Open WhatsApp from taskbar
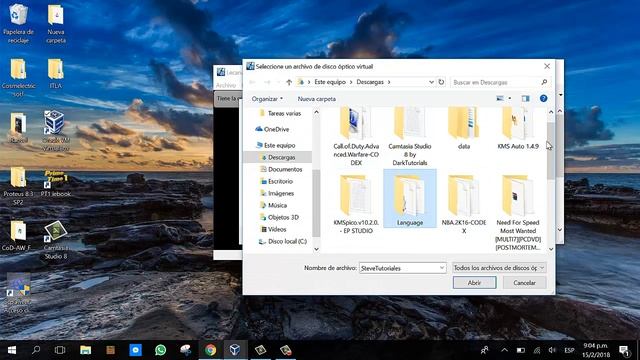 pyautogui.click(x=160, y=350)
